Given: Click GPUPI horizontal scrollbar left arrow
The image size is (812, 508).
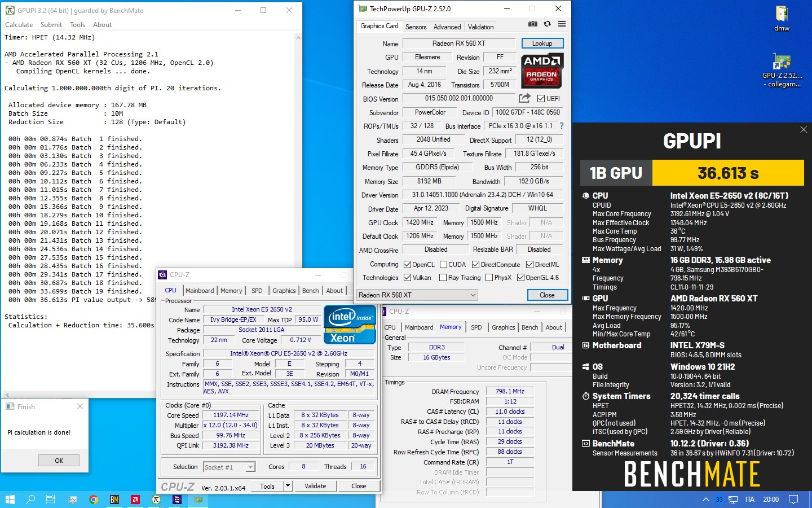Looking at the screenshot, I should click(7, 395).
